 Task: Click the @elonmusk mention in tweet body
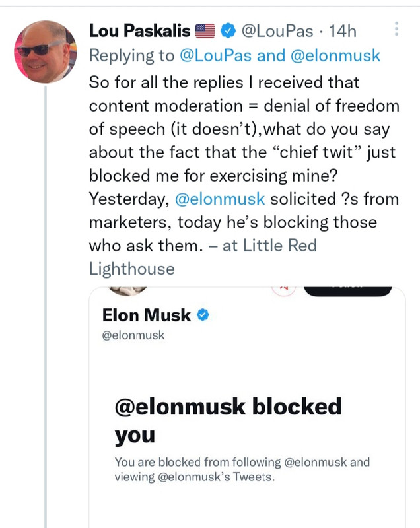(x=219, y=200)
